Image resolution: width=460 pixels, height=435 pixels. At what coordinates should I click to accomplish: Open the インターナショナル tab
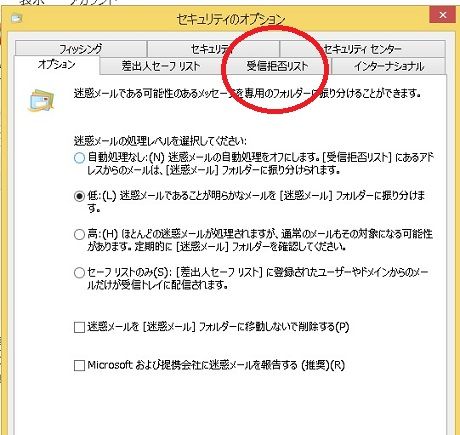pos(389,66)
